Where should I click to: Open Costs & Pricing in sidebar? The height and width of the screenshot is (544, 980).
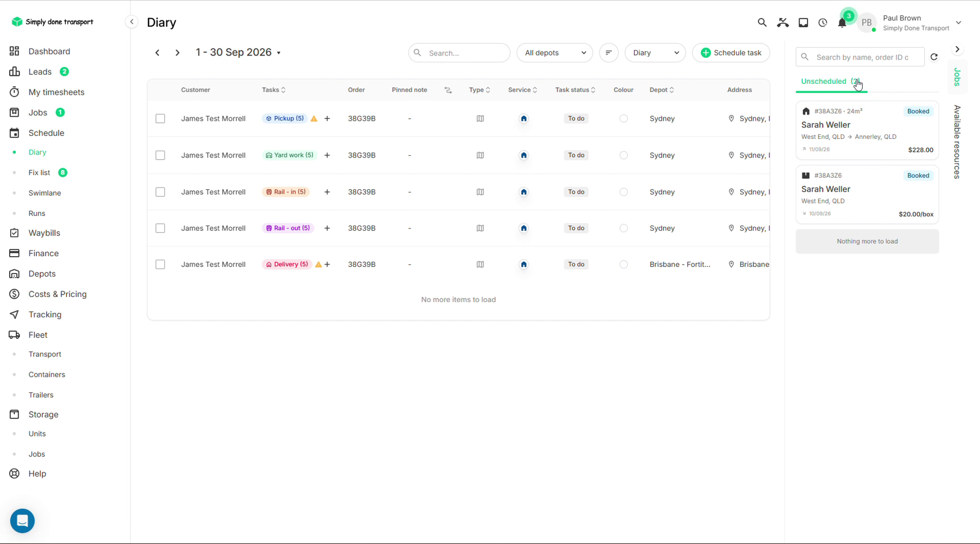pyautogui.click(x=57, y=294)
